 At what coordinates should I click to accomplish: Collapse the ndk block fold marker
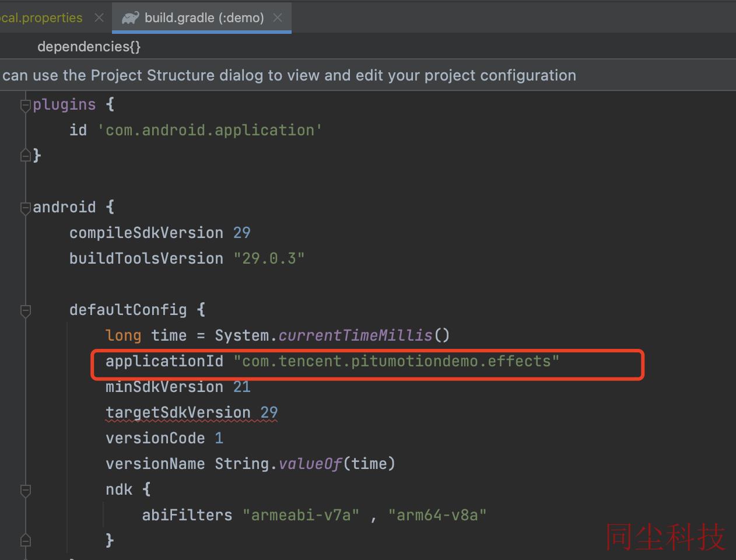(25, 490)
